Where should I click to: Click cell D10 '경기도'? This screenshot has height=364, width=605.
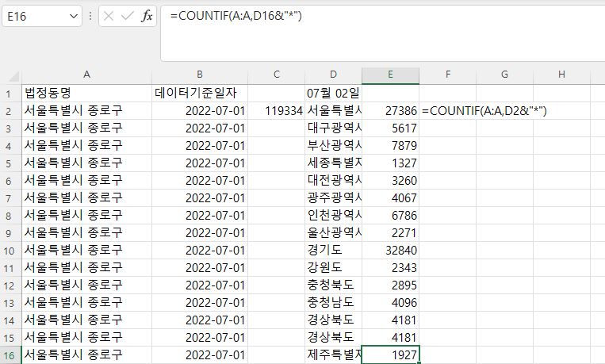point(333,250)
